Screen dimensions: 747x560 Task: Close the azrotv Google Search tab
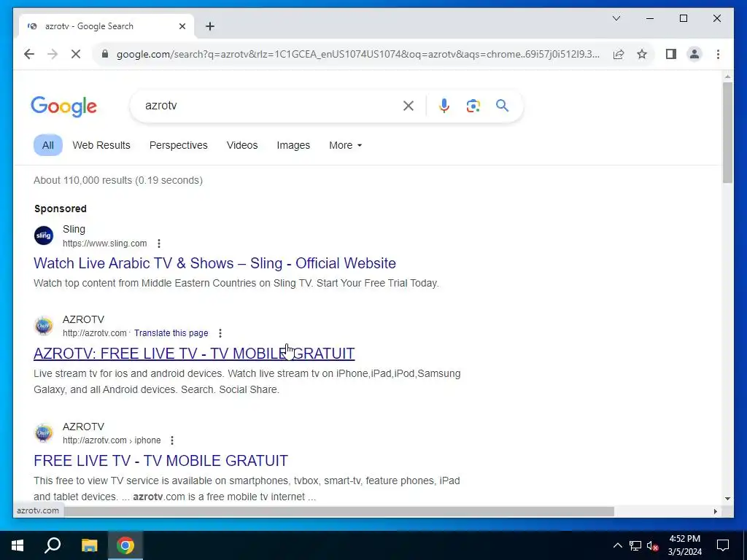[x=182, y=26]
